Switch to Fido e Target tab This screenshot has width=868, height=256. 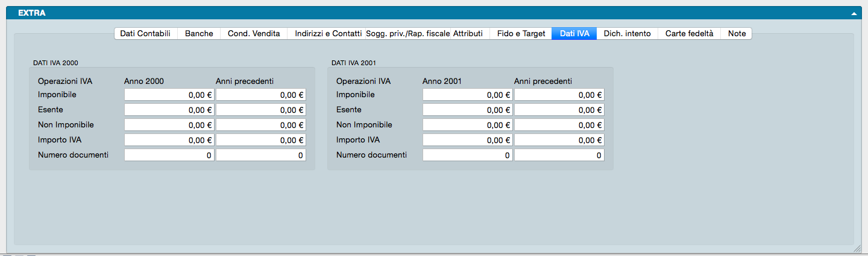pyautogui.click(x=521, y=34)
